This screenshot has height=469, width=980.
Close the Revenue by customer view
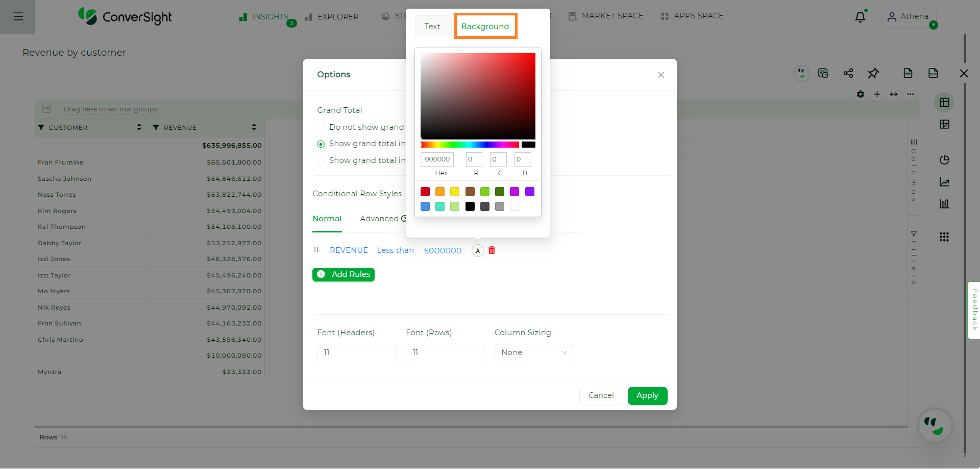(x=964, y=74)
